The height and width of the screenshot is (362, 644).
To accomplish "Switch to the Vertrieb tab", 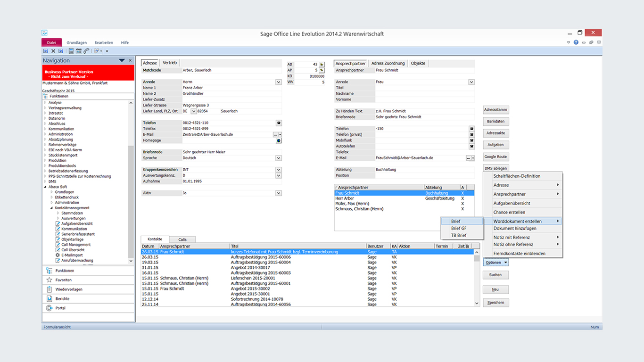I will point(170,63).
